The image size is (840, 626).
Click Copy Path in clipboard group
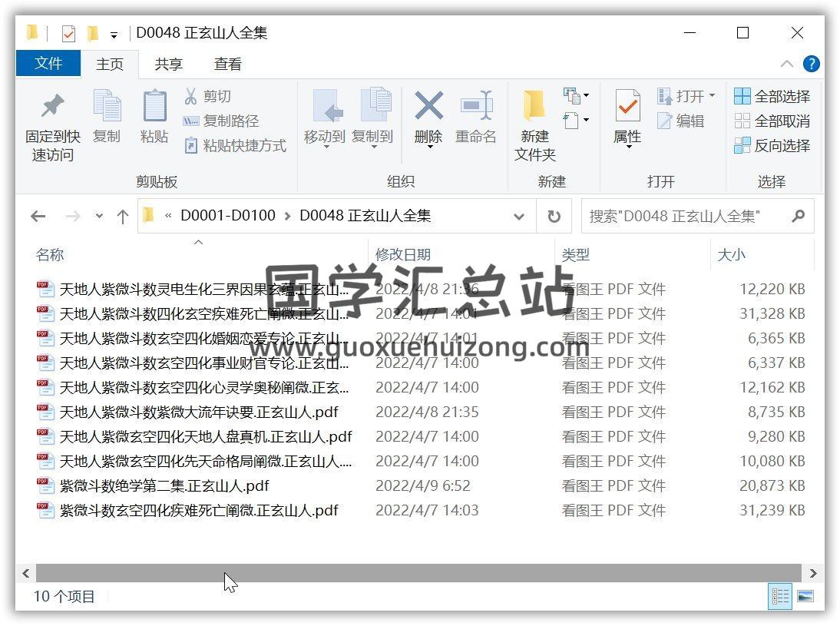(221, 121)
